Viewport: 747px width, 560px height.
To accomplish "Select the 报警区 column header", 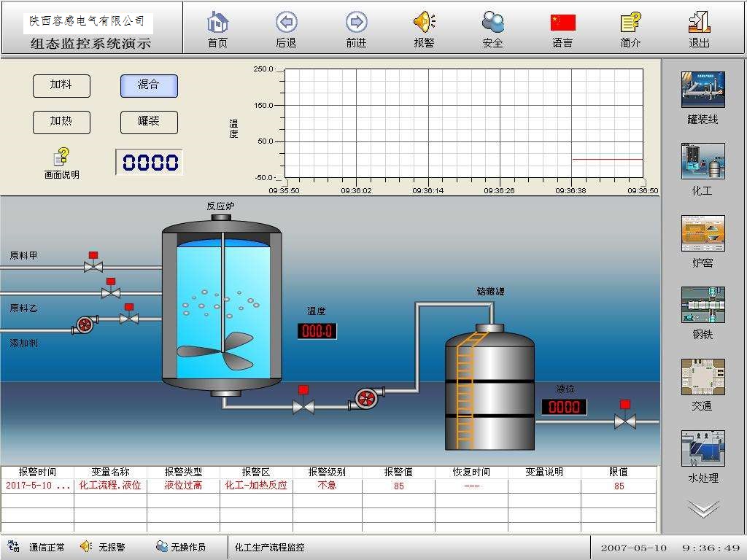I will coord(256,472).
